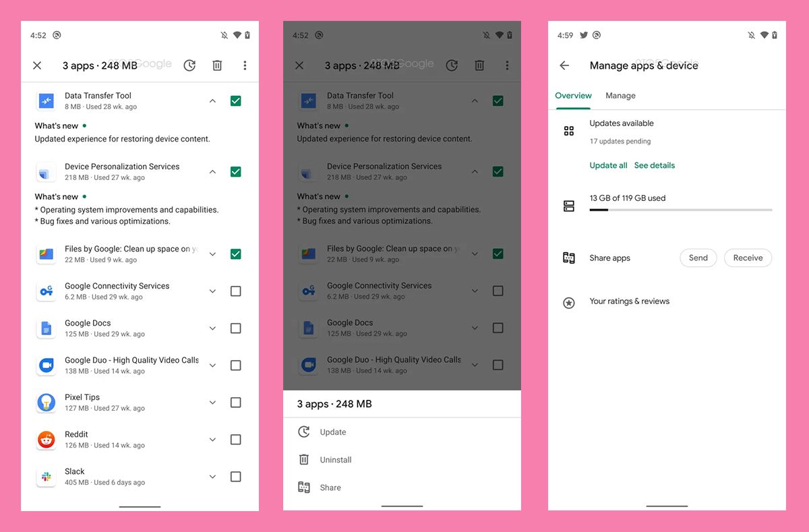Tap the Pixel Tips app icon
This screenshot has width=809, height=532.
(x=46, y=403)
